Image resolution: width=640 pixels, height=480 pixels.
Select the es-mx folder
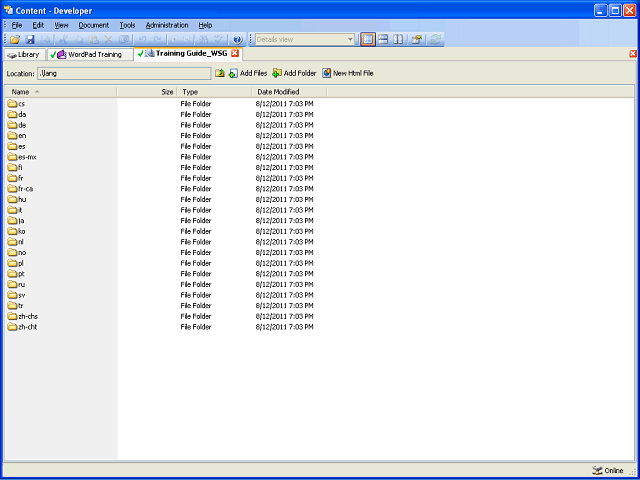22,157
